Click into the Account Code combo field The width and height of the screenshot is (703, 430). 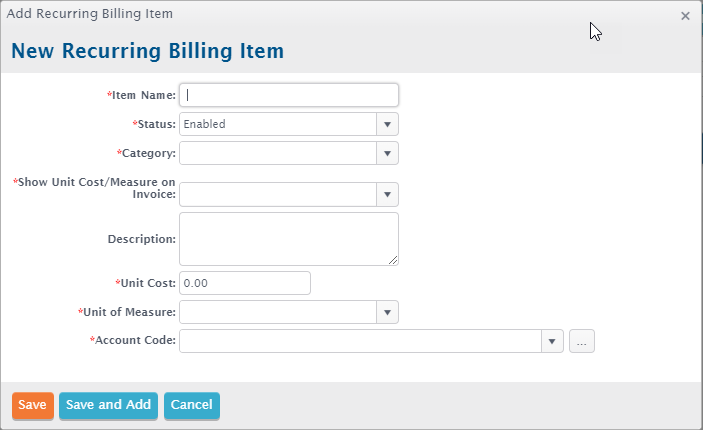tap(360, 341)
